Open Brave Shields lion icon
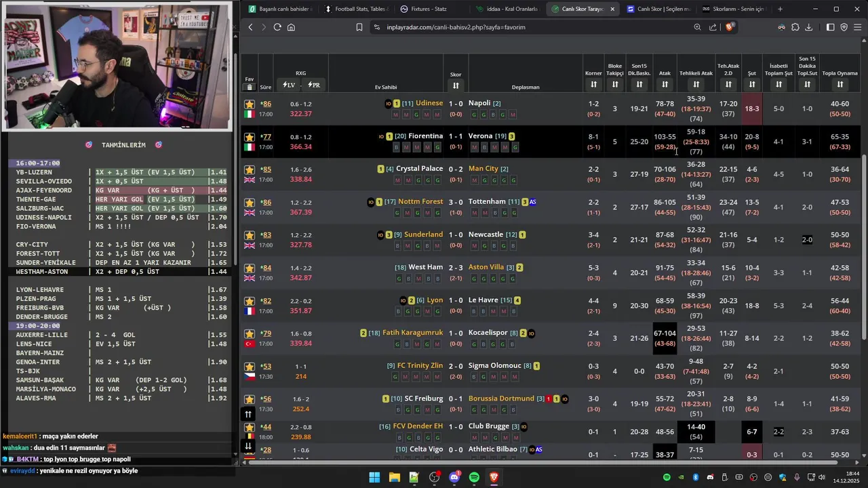868x488 pixels. click(x=730, y=27)
